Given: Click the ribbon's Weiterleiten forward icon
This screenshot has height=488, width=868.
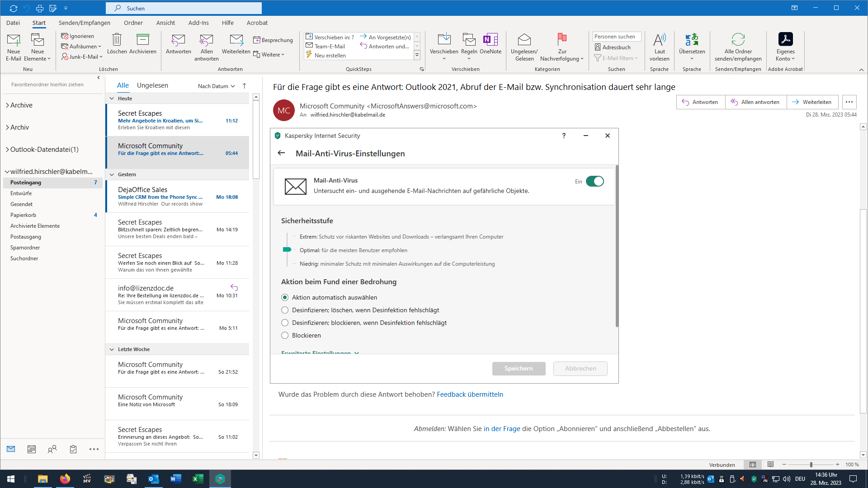Looking at the screenshot, I should point(236,40).
